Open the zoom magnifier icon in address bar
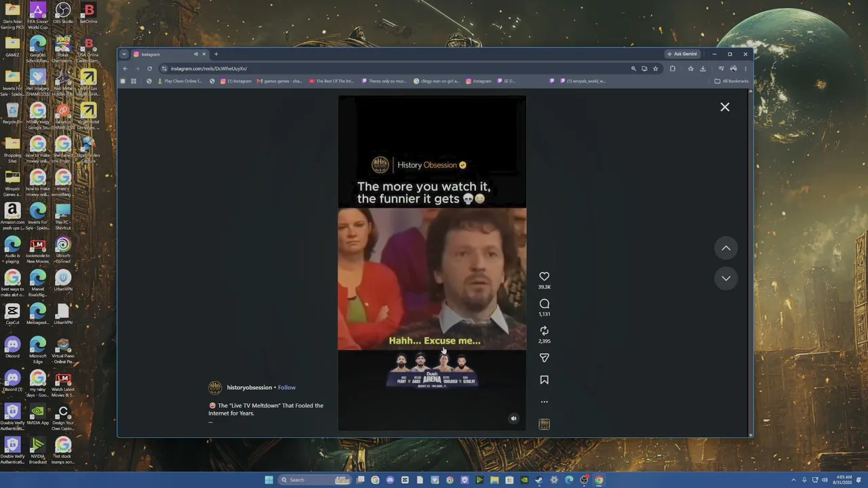Viewport: 868px width, 488px height. tap(633, 68)
